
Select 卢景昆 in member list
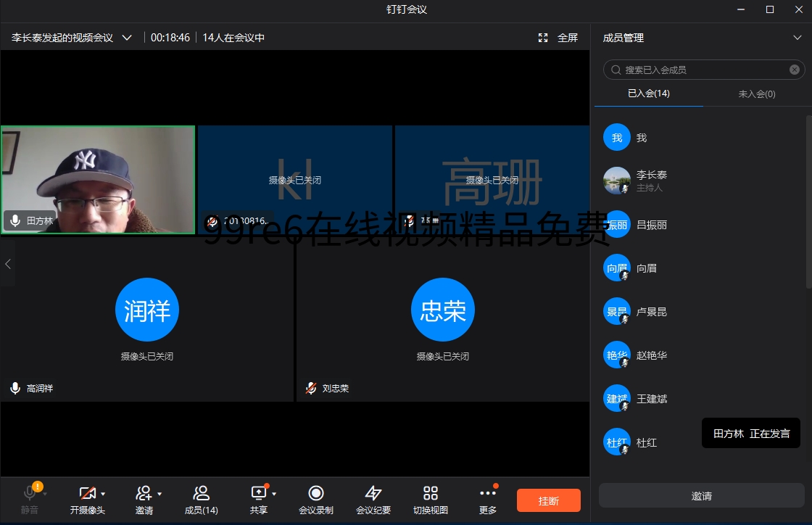(x=702, y=312)
